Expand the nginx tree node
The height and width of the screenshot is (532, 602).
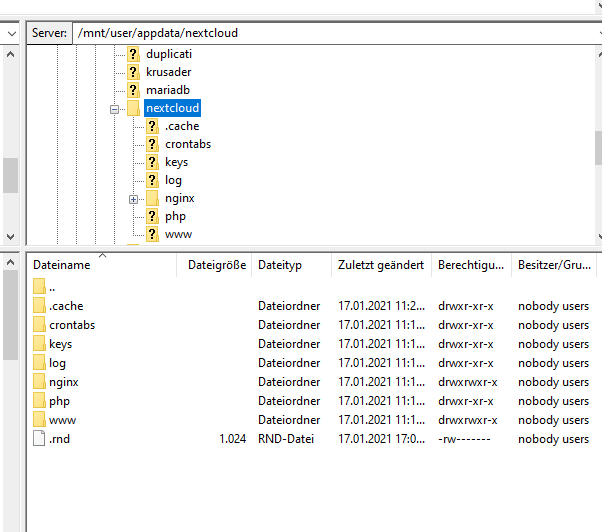click(x=133, y=199)
